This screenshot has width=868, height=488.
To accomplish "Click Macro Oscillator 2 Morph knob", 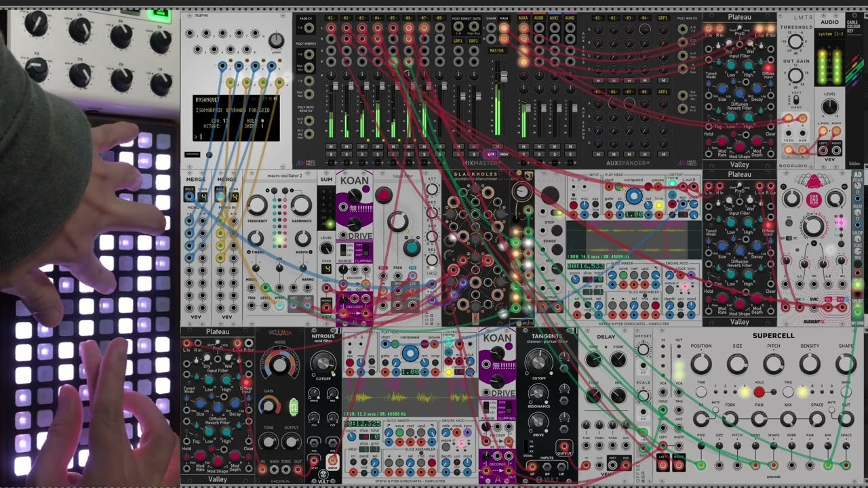I will tap(303, 238).
